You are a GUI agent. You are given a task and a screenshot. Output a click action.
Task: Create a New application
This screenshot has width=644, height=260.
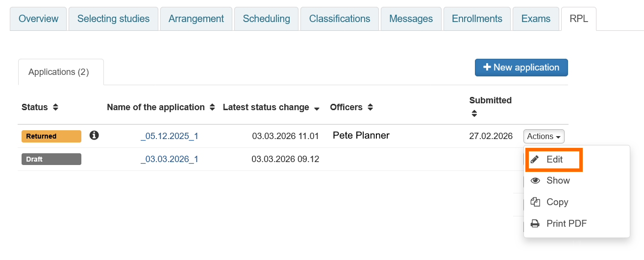(x=521, y=68)
